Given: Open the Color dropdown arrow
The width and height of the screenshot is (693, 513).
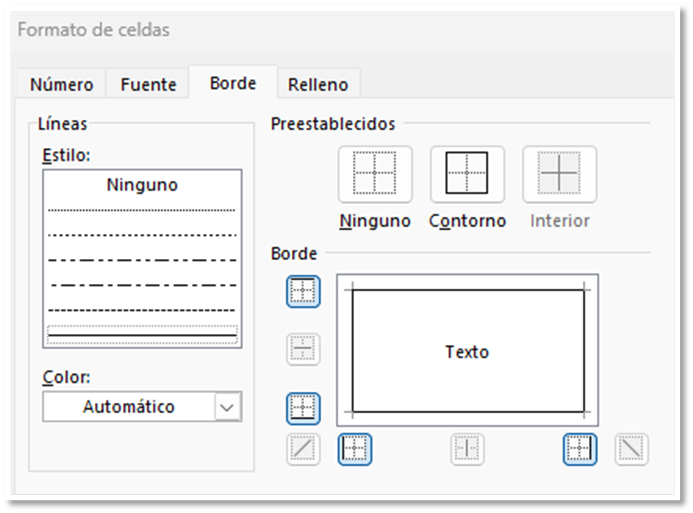Looking at the screenshot, I should point(228,407).
